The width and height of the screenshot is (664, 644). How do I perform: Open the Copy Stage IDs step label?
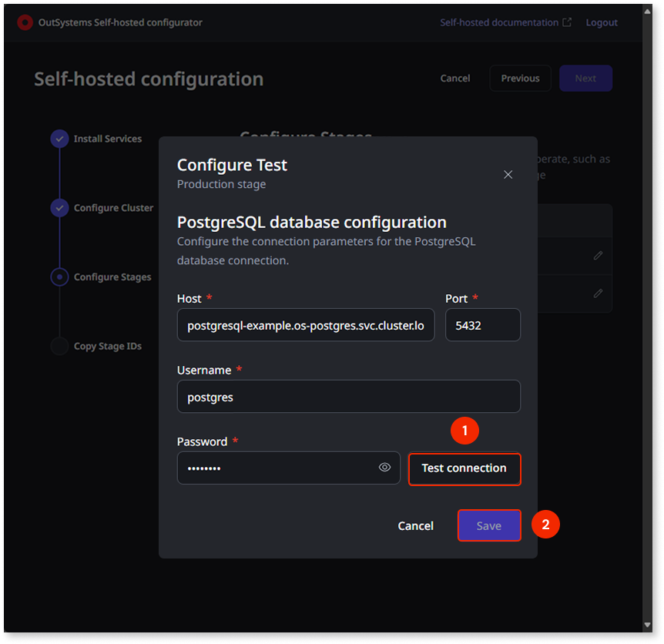(x=108, y=347)
